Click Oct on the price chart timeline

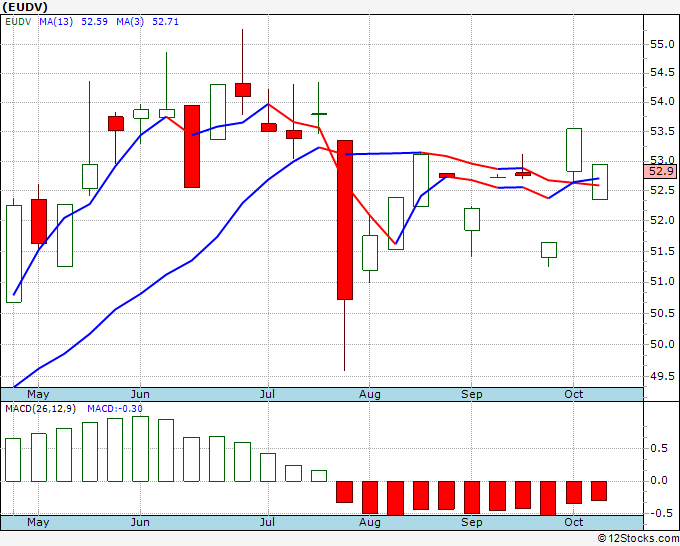click(x=573, y=395)
